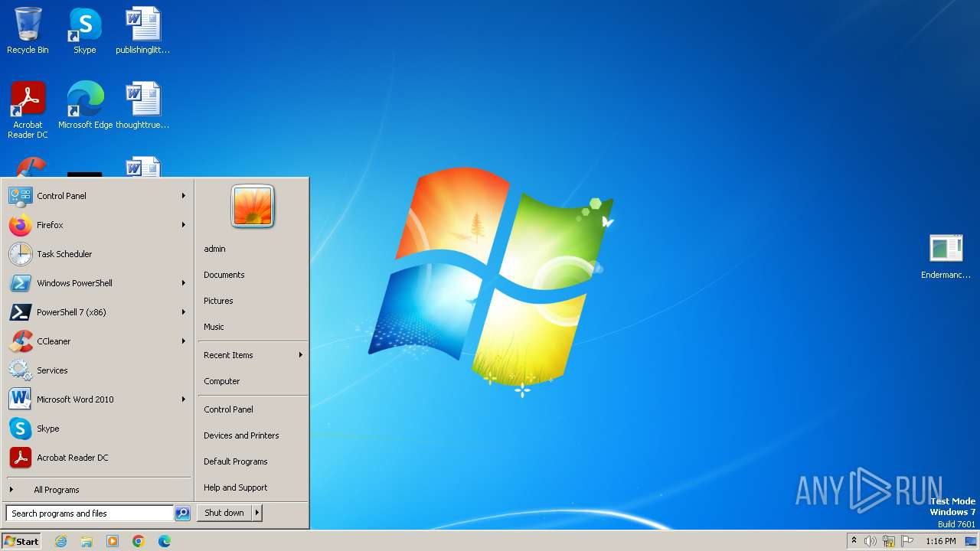Screen dimensions: 980x551
Task: Launch Microsoft Edge from the taskbar
Action: click(165, 541)
